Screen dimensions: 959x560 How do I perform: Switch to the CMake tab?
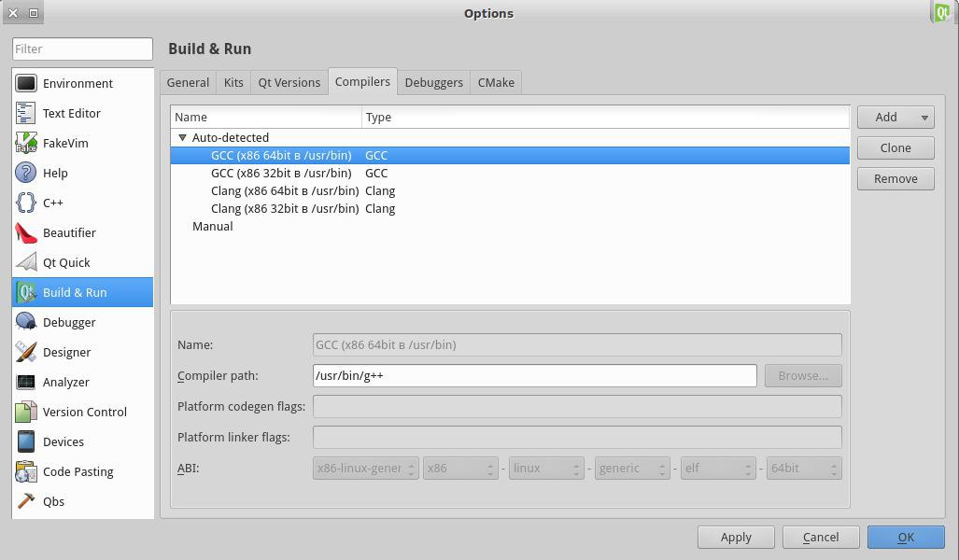click(496, 82)
